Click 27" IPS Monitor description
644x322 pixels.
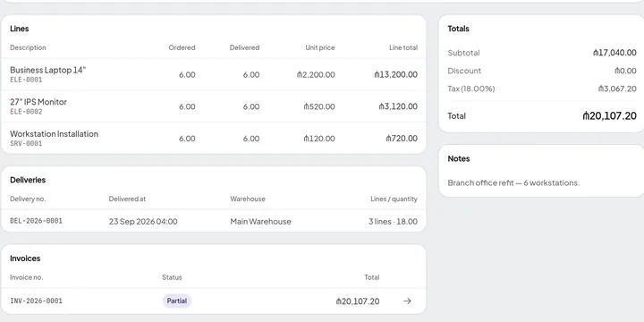point(38,102)
